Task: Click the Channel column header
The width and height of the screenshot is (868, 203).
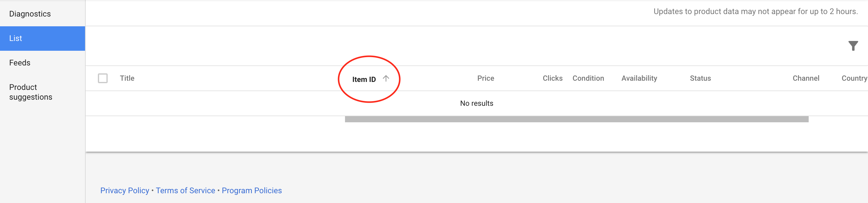Action: click(x=806, y=78)
